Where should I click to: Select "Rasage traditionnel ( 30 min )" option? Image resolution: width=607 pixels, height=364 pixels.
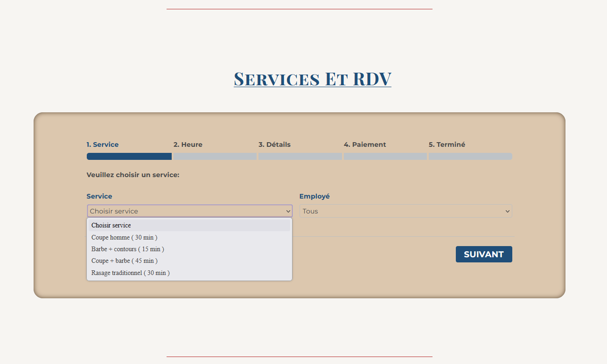[131, 273]
